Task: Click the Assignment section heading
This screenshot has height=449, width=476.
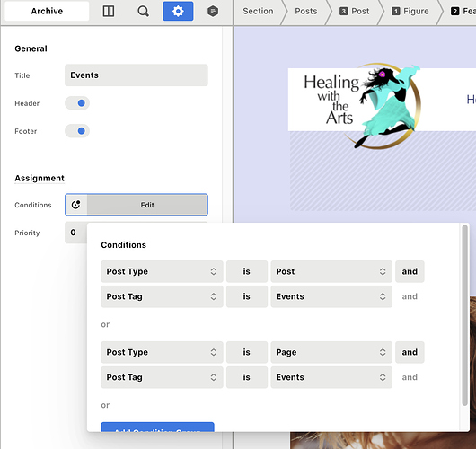Action: 40,178
